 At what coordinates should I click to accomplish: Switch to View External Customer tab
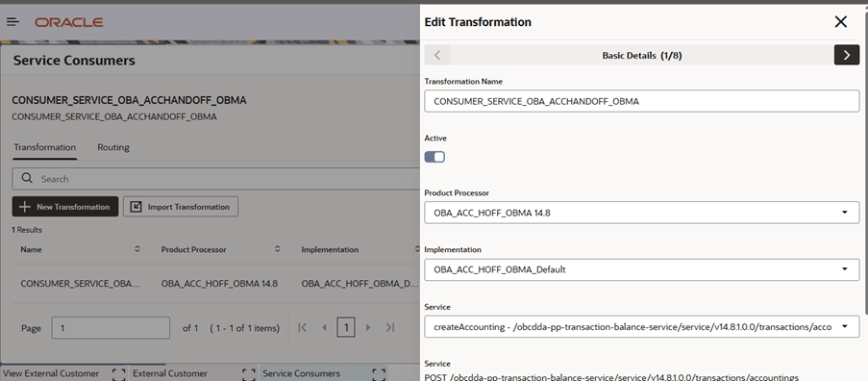click(52, 373)
